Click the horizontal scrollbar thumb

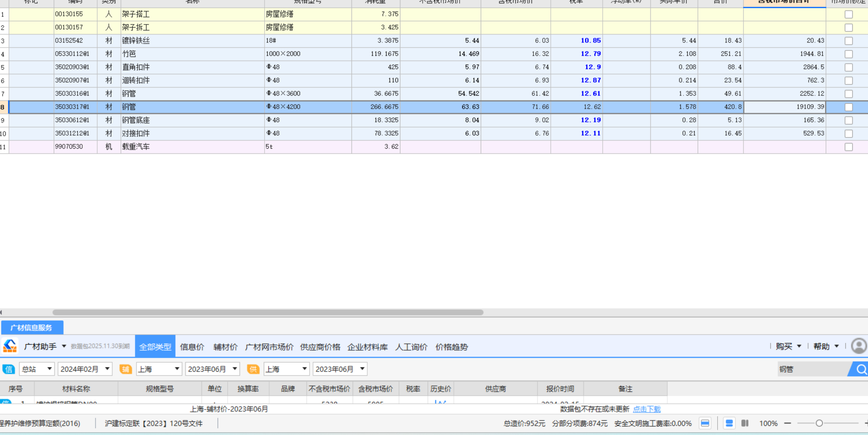click(268, 312)
